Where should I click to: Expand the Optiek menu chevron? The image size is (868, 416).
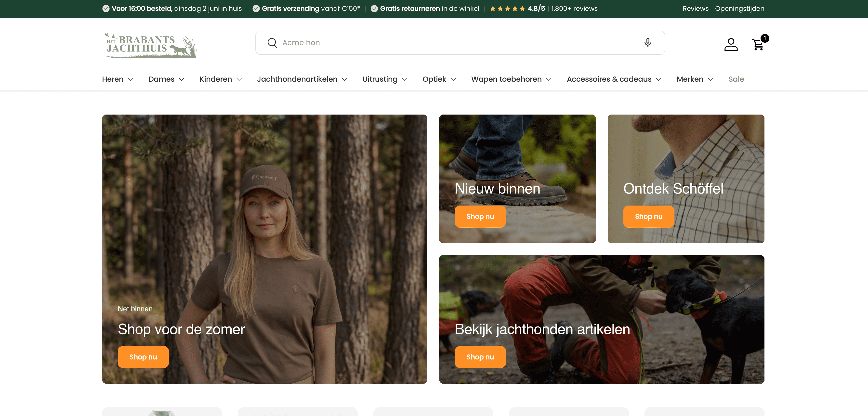point(453,79)
